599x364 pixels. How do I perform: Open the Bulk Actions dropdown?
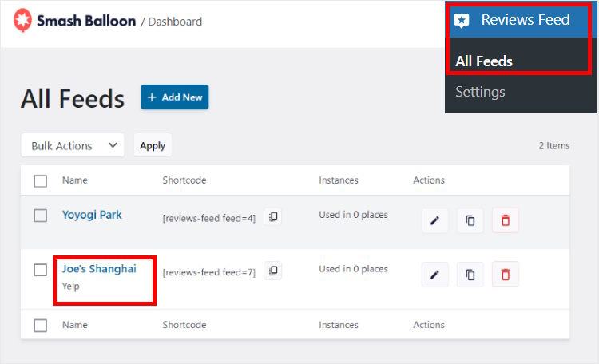73,145
